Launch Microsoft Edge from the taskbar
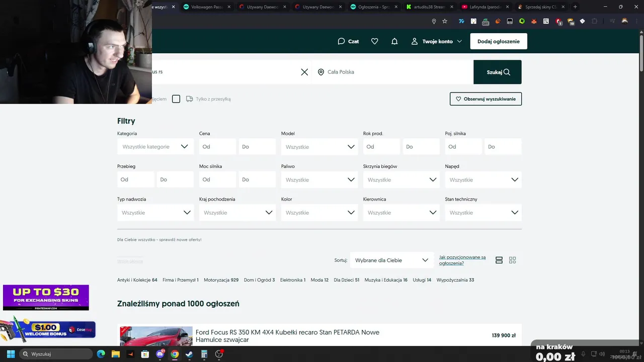The width and height of the screenshot is (644, 362). tap(101, 354)
